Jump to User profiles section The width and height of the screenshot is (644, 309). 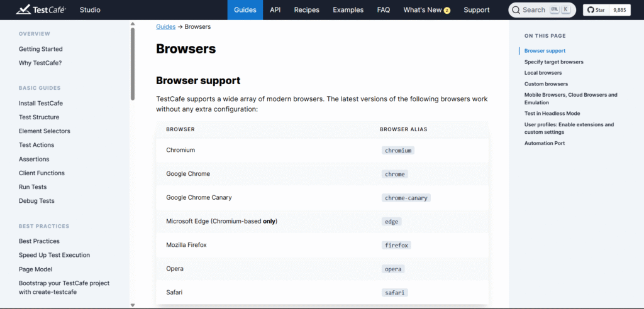(569, 128)
